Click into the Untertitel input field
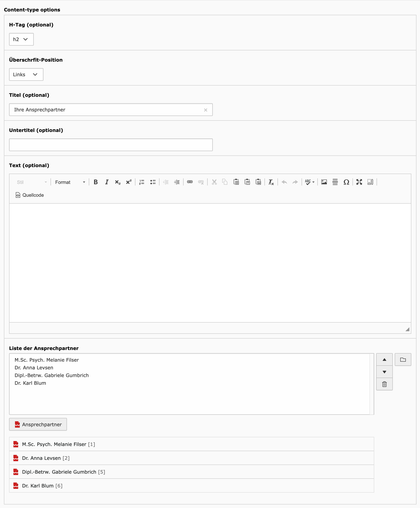The image size is (420, 508). [111, 145]
